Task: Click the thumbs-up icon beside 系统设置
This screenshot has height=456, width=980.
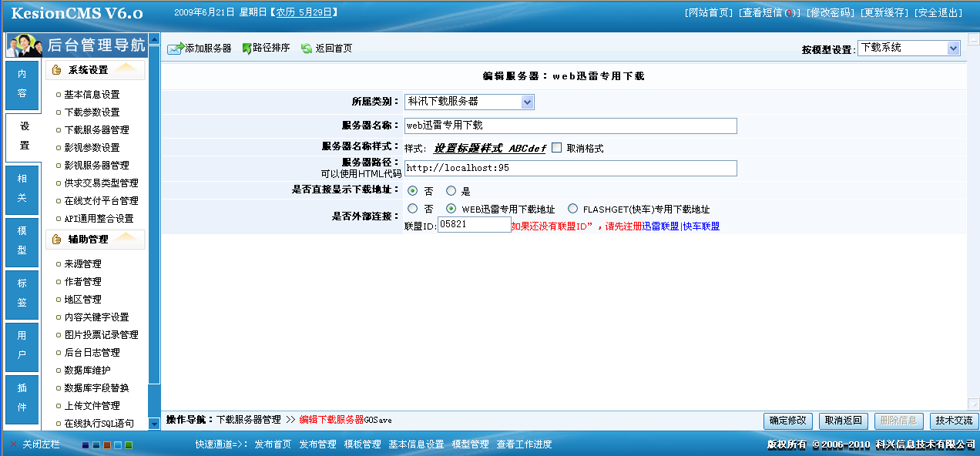Action: tap(56, 70)
